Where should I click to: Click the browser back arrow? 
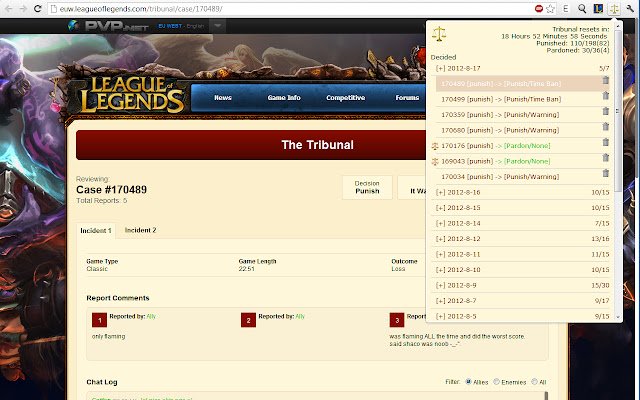pos(9,9)
